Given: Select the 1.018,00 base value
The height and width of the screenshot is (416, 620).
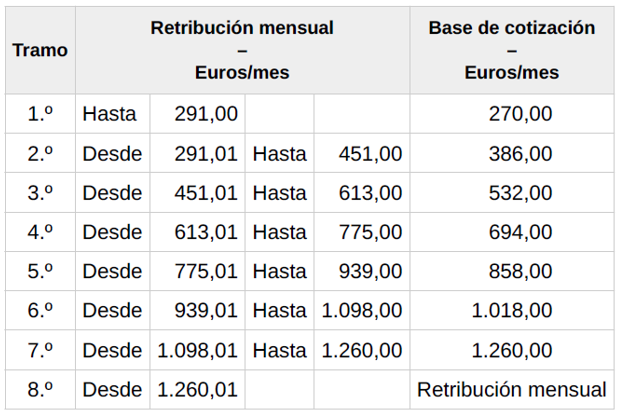Looking at the screenshot, I should 512,310.
